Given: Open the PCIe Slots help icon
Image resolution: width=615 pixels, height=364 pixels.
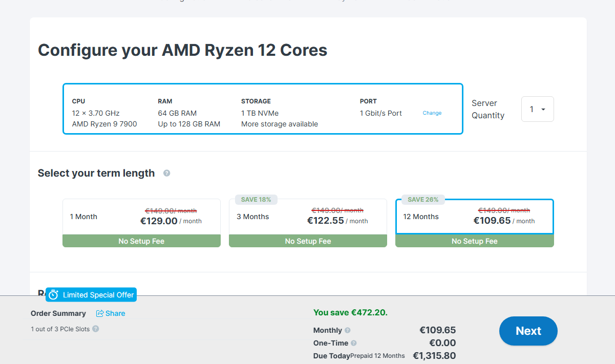Looking at the screenshot, I should (x=96, y=329).
